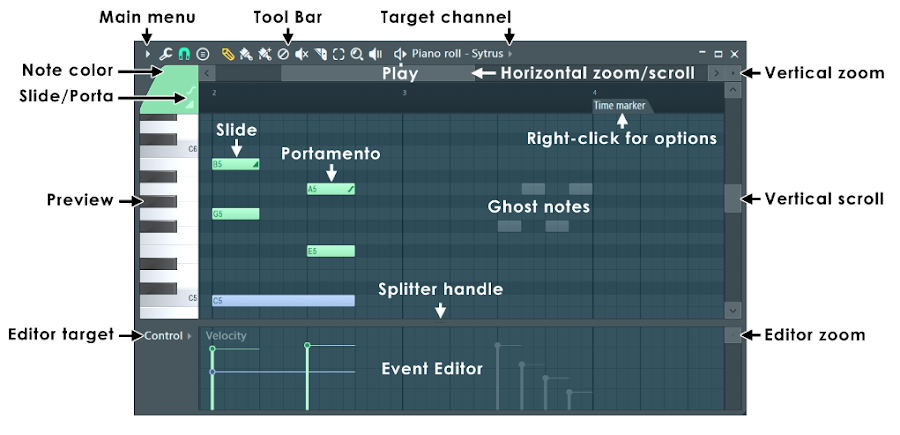The width and height of the screenshot is (900, 435).
Task: Open target channel dropdown next to Sytrus
Action: pos(510,54)
